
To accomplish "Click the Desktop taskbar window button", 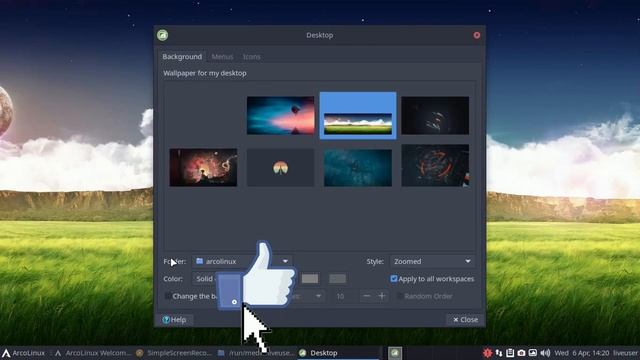I will click(x=338, y=353).
